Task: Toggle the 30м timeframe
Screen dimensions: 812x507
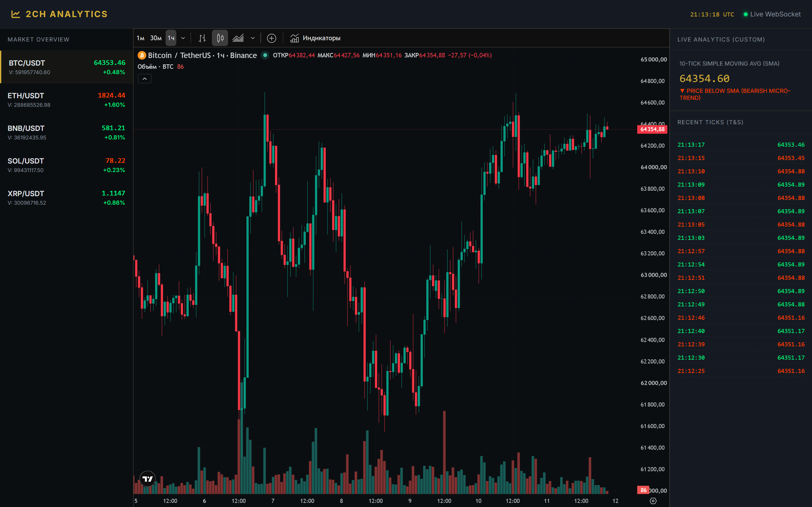Action: pyautogui.click(x=156, y=38)
